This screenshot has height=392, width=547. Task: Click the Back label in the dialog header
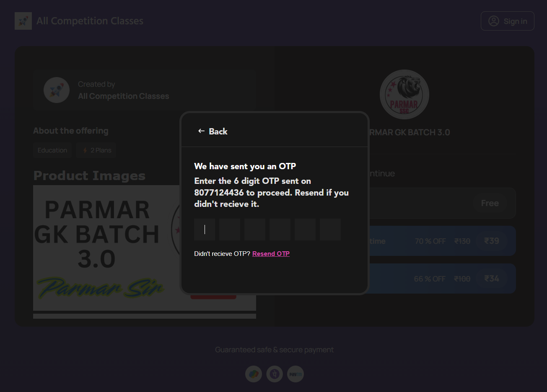(218, 131)
